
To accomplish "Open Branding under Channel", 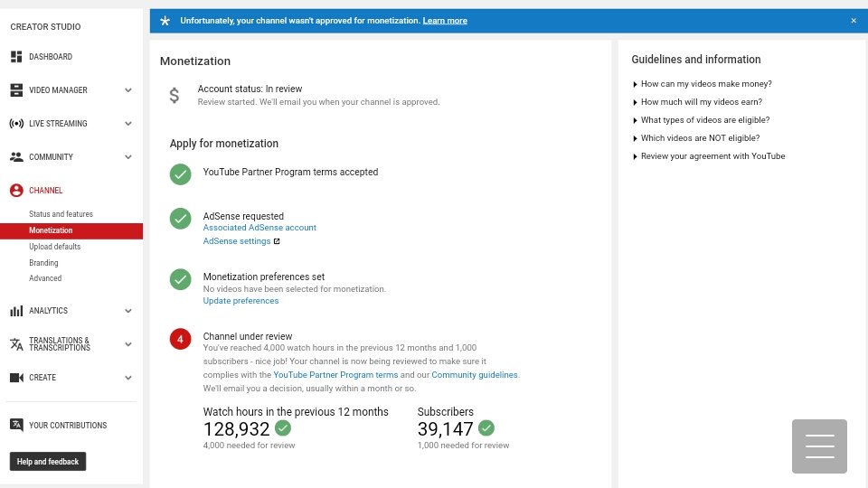I will pyautogui.click(x=43, y=263).
